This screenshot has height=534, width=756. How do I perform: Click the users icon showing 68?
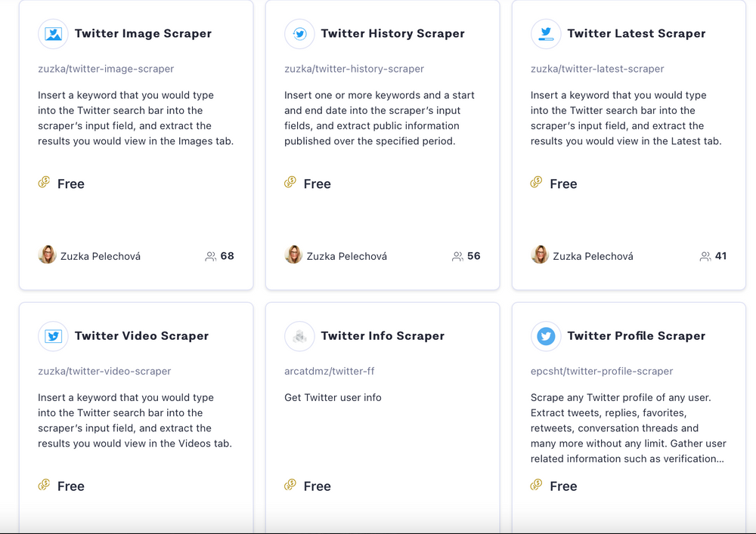coord(211,256)
